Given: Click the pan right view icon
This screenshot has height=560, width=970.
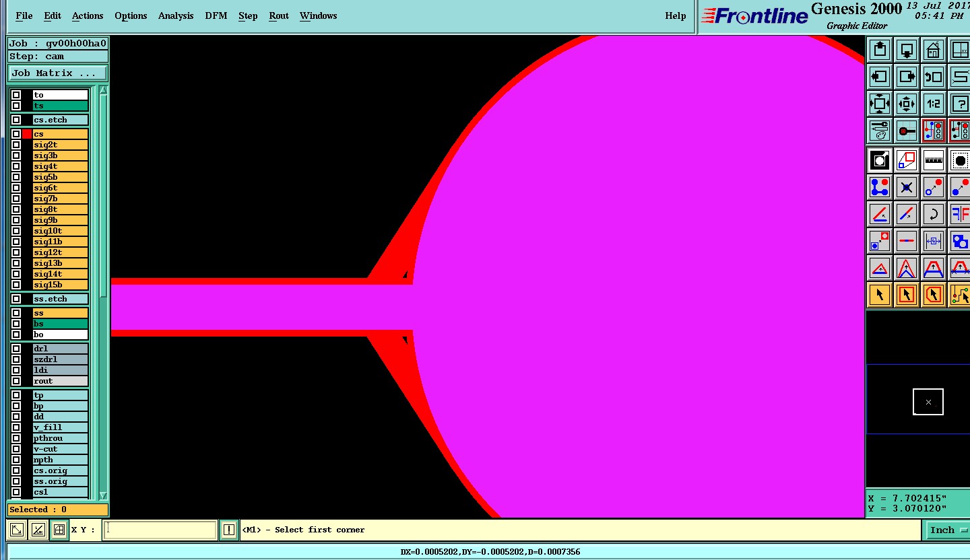Looking at the screenshot, I should coord(907,77).
